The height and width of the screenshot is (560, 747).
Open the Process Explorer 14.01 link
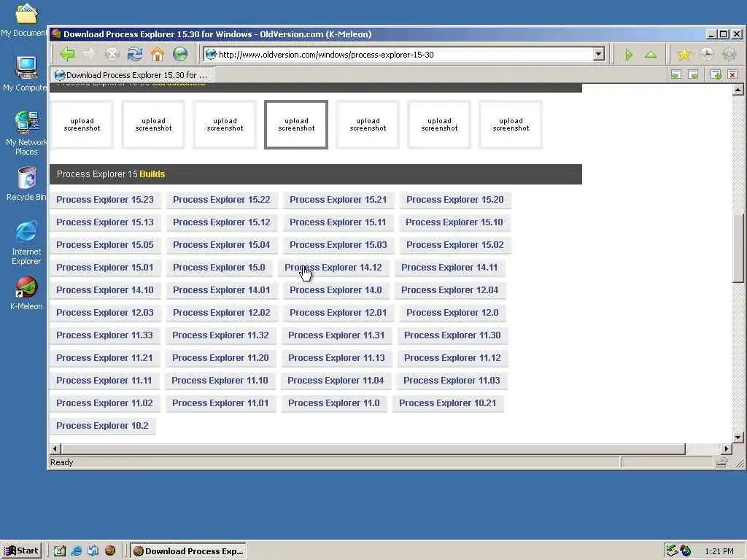tap(222, 290)
